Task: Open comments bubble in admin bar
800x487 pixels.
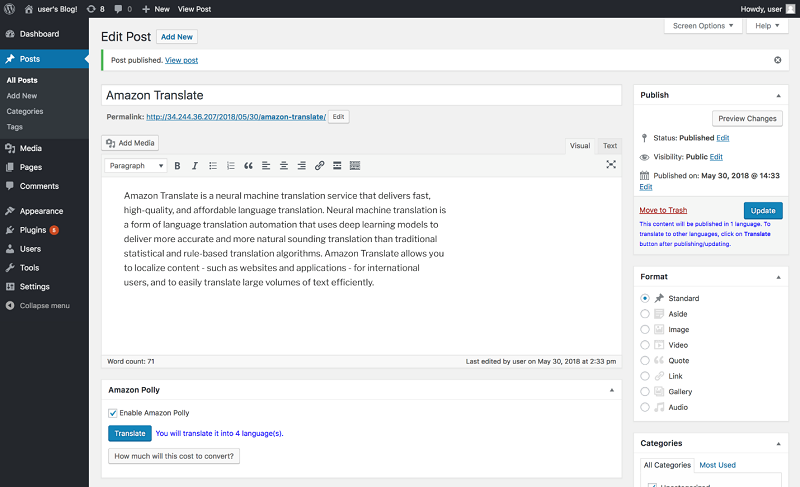Action: pos(123,9)
